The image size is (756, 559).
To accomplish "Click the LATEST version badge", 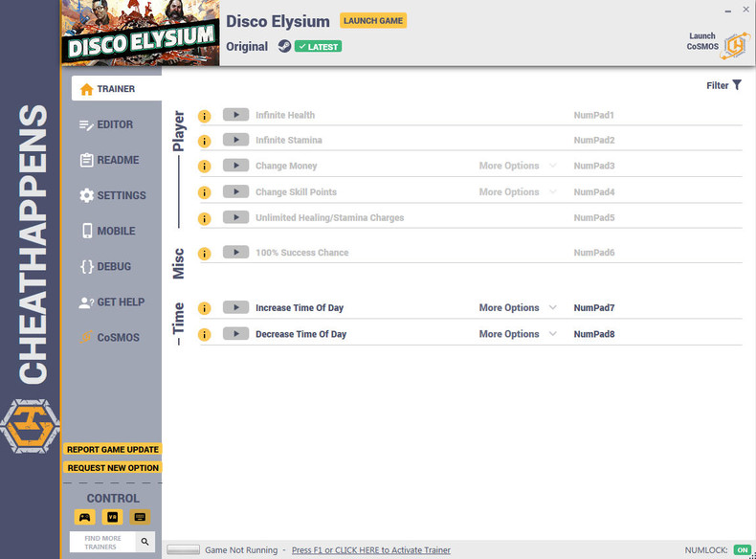I will click(319, 47).
